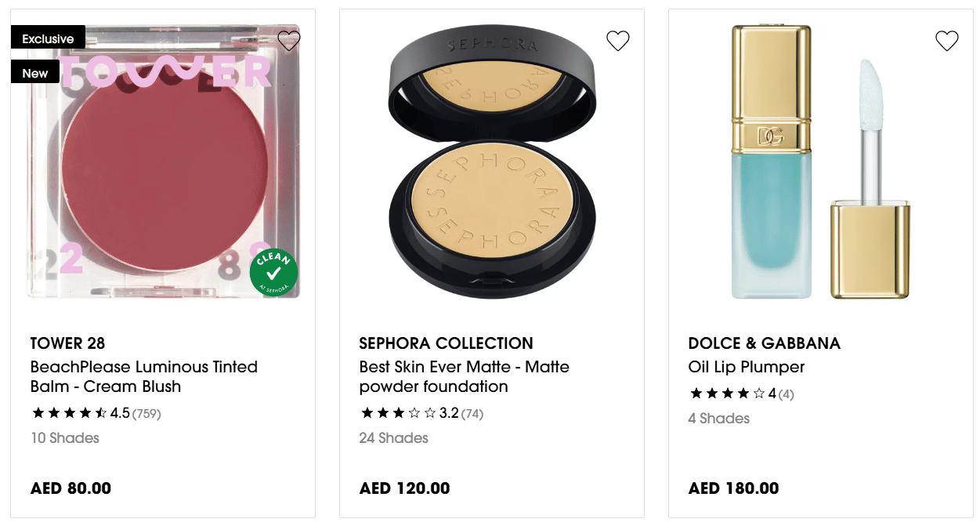
Task: Click the AED 180.00 price
Action: point(733,488)
